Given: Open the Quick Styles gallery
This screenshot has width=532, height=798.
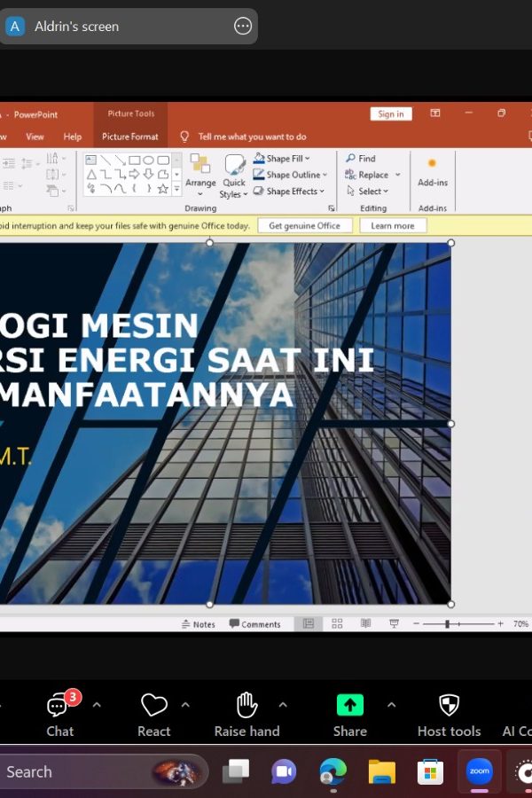Looking at the screenshot, I should [234, 176].
